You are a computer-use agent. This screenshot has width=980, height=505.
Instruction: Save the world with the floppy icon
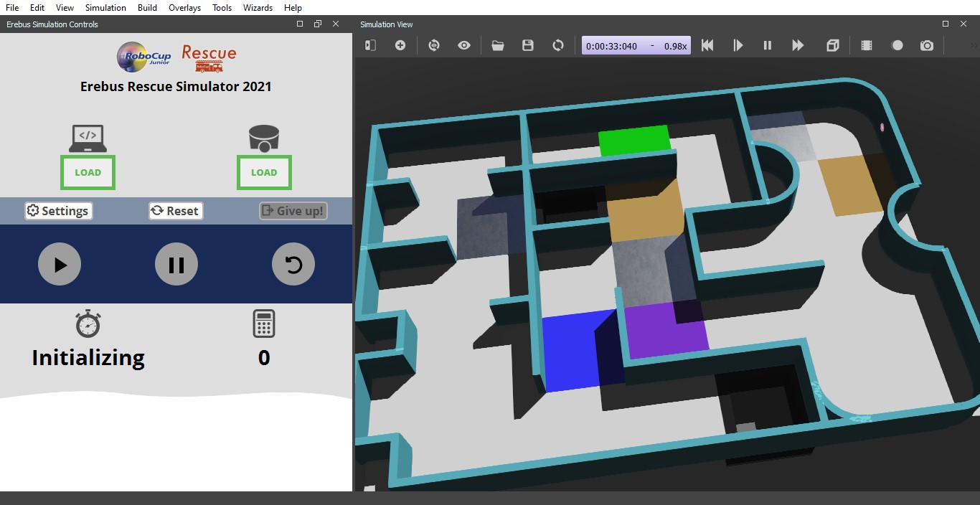click(x=528, y=45)
